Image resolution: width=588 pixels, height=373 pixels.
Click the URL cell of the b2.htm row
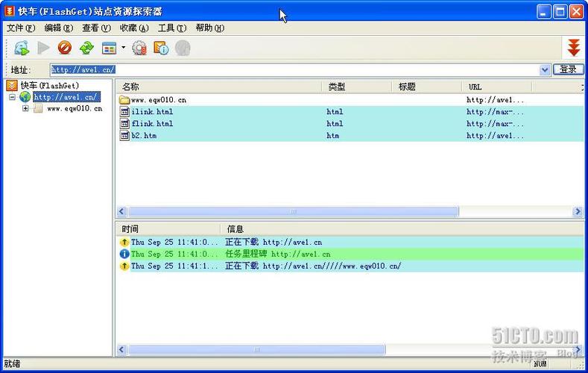coord(495,136)
